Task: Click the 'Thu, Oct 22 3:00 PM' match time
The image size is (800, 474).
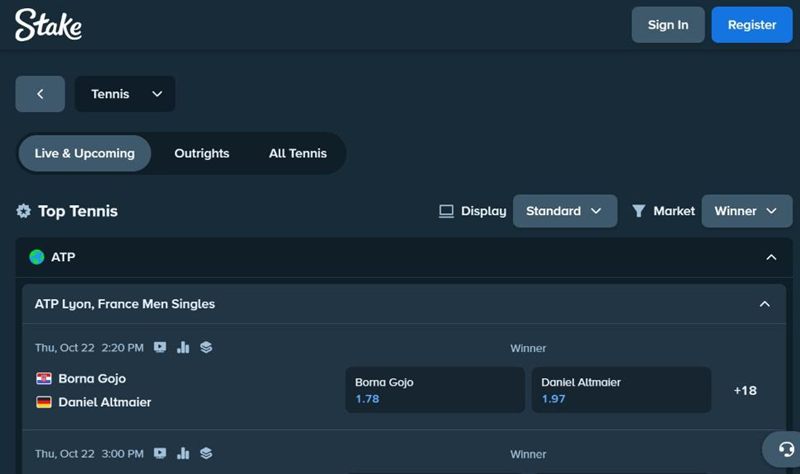Action: click(89, 454)
